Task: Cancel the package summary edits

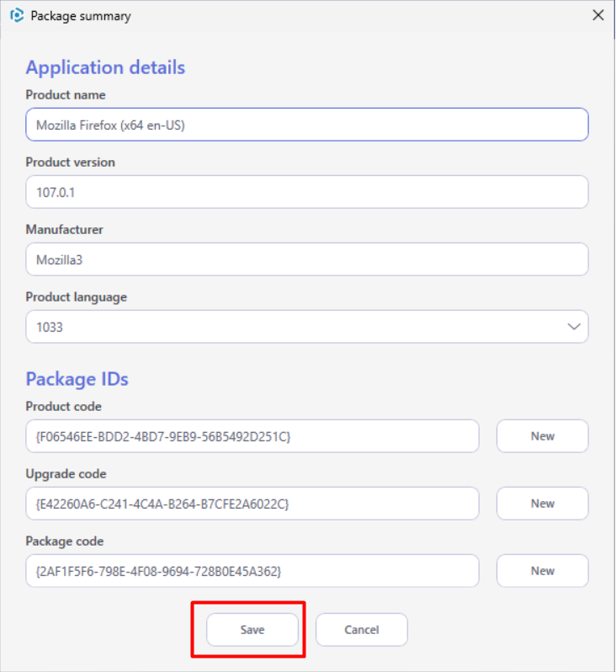Action: coord(362,630)
